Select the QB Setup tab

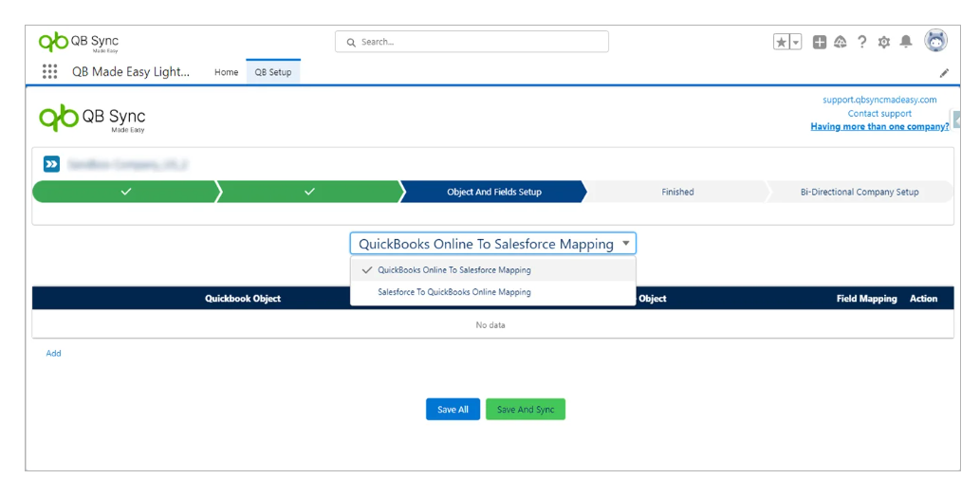273,72
